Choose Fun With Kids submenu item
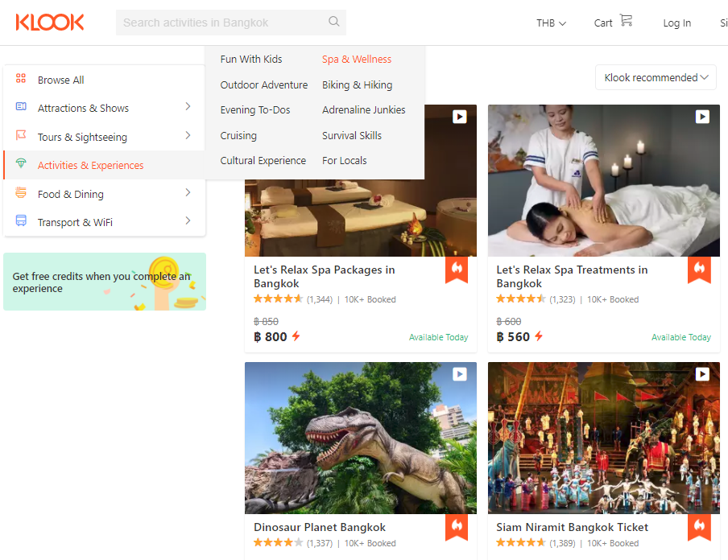 click(x=251, y=60)
